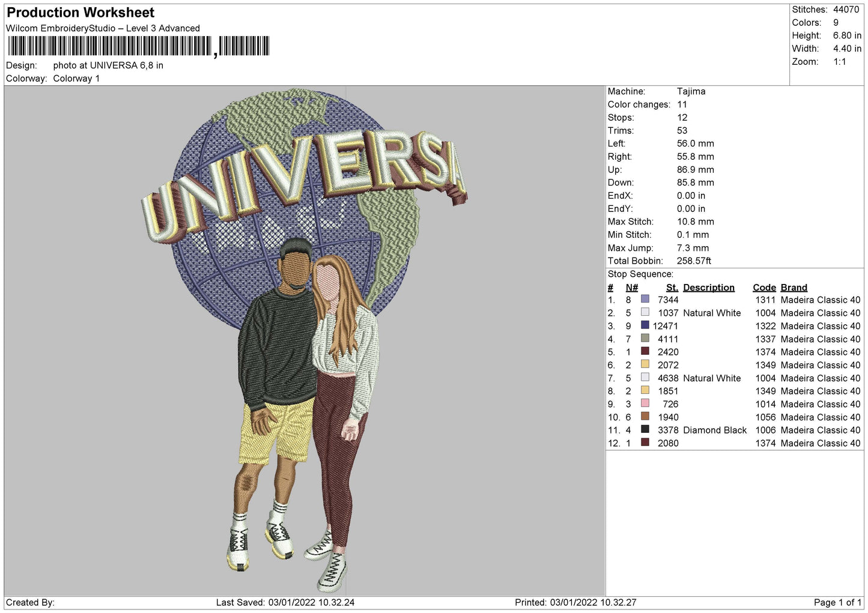The width and height of the screenshot is (868, 613).
Task: Click the 'EndX:' value 0.00 in
Action: 691,196
